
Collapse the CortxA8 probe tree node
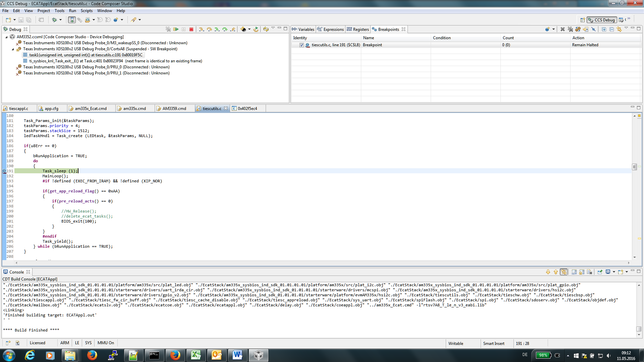(x=13, y=49)
